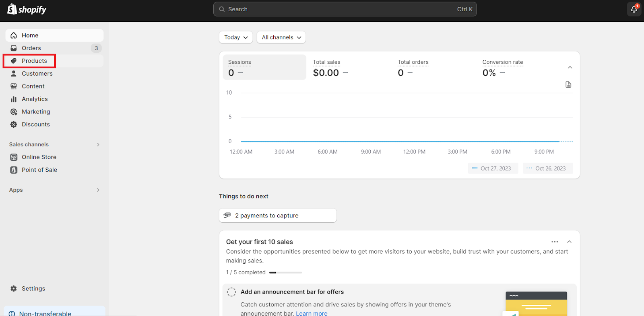Click the Settings gear icon

[x=14, y=289]
